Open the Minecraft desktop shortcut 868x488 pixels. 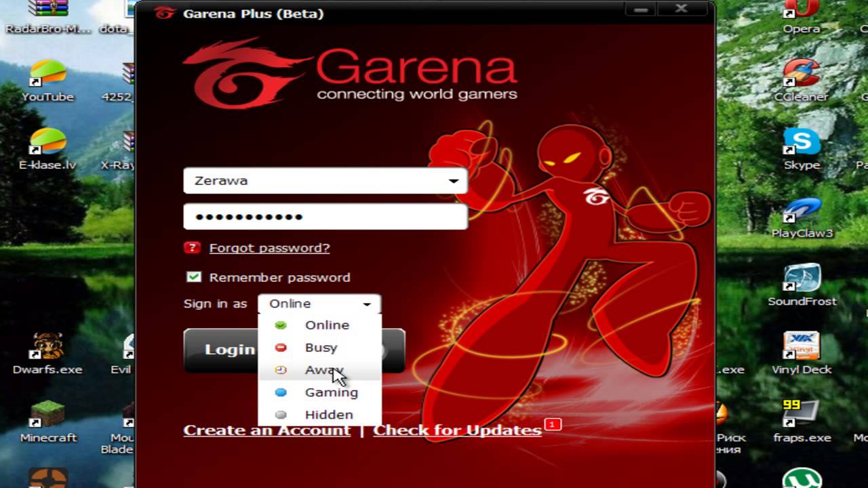48,416
